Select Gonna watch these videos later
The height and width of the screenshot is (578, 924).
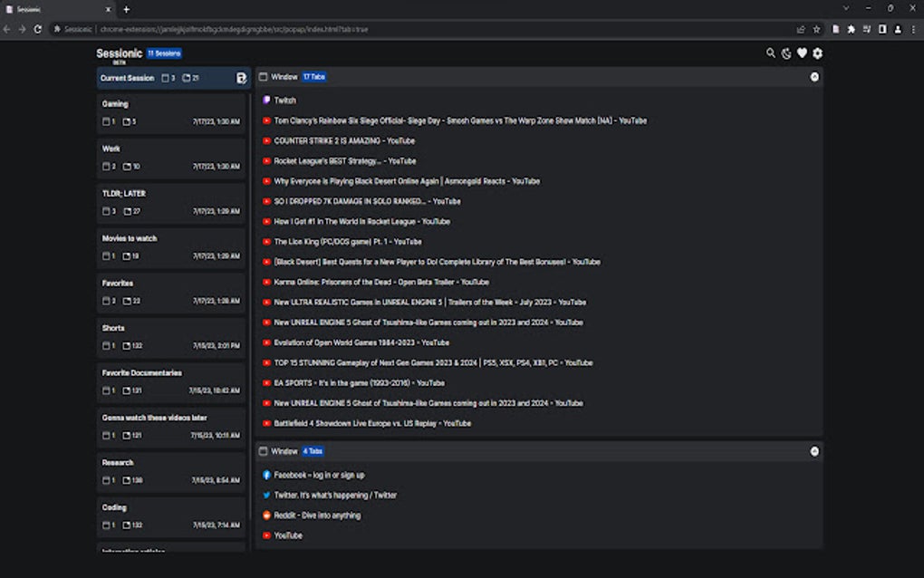pyautogui.click(x=171, y=426)
